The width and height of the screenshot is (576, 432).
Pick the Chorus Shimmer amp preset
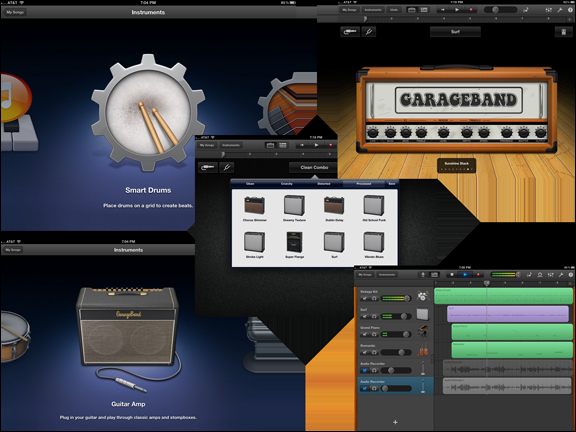(255, 208)
